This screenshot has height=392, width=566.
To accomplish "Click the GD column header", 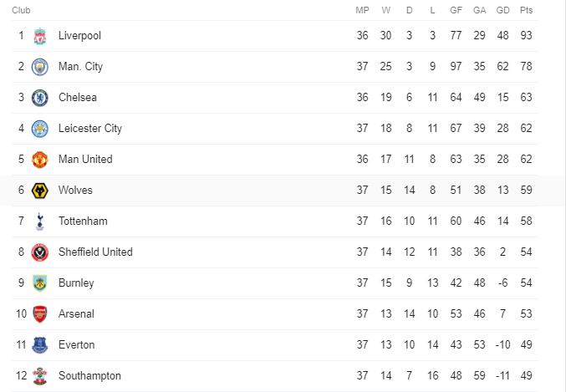I will [502, 10].
